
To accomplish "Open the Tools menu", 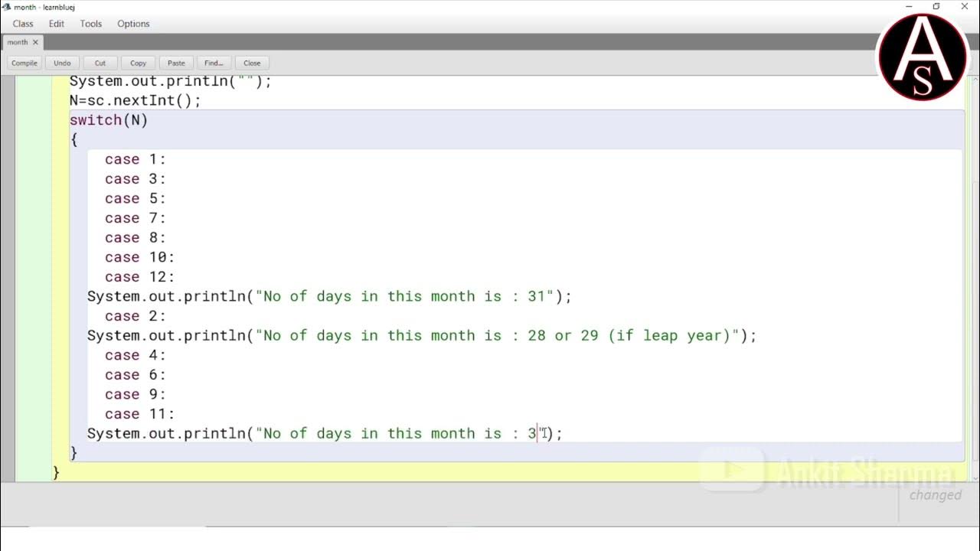I will [x=91, y=24].
